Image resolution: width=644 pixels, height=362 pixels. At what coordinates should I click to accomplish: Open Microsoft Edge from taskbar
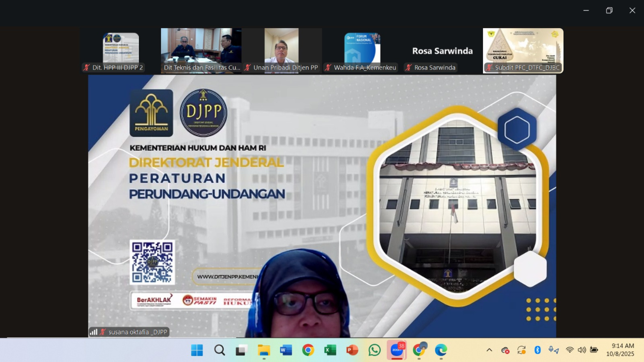pos(441,350)
